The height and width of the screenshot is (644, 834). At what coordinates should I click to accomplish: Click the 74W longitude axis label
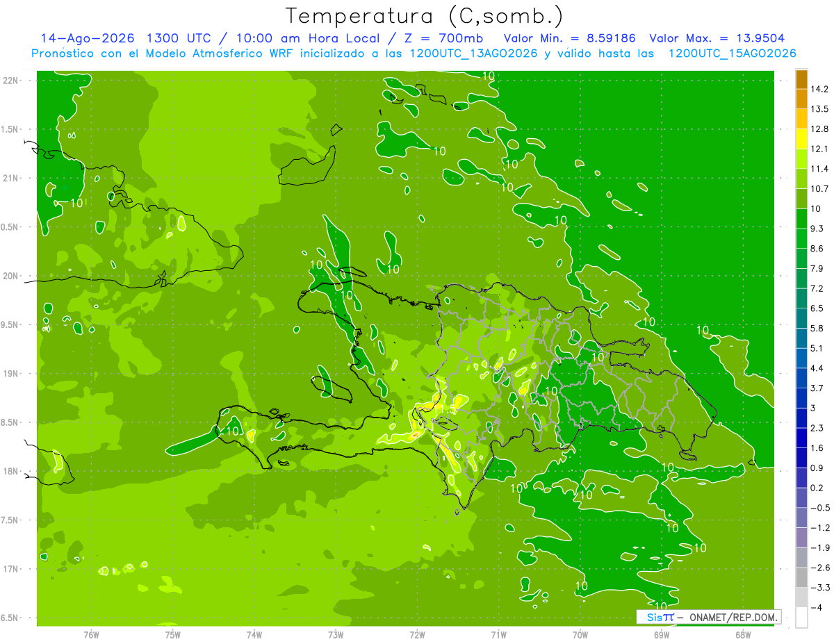coord(254,634)
